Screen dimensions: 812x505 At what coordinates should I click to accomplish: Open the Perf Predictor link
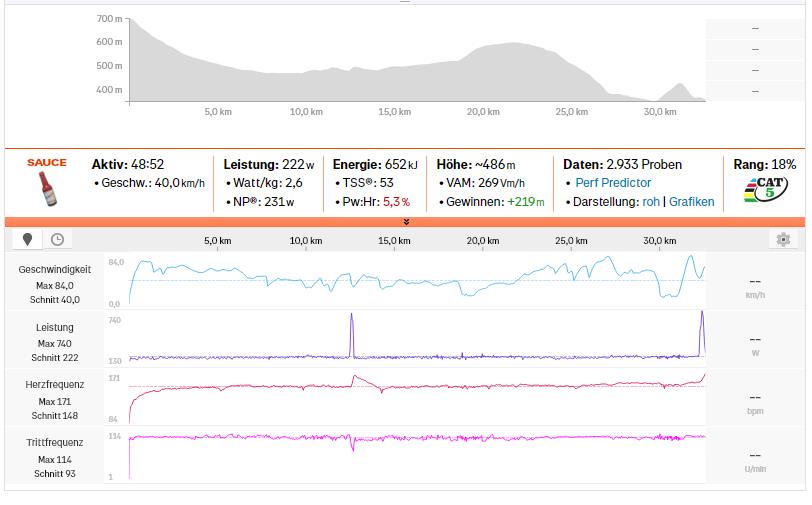(612, 183)
